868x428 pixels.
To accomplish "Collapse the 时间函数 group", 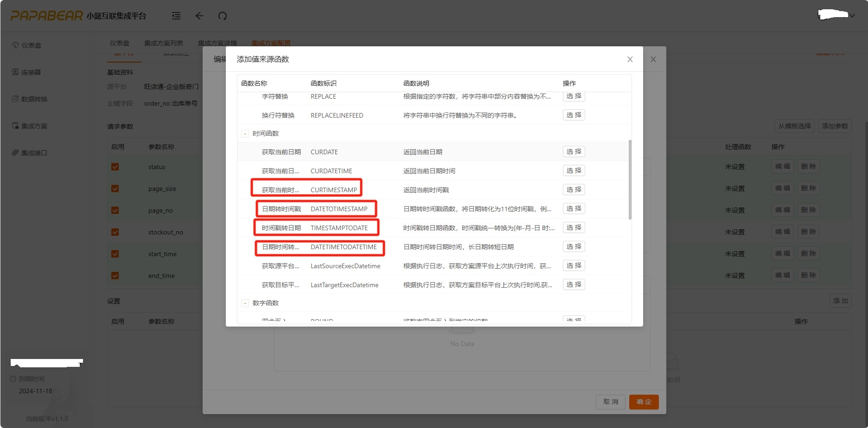I will 245,134.
